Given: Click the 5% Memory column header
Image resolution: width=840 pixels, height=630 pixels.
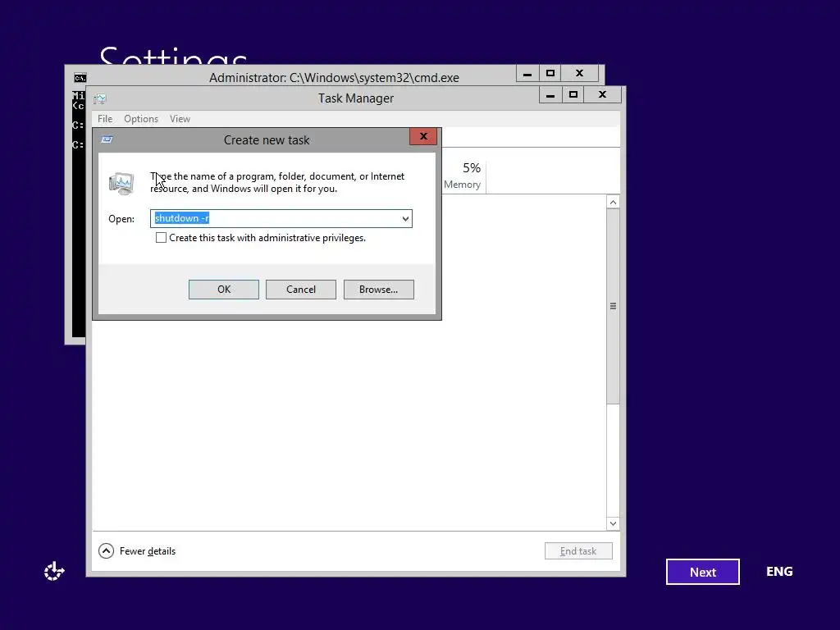Looking at the screenshot, I should coord(463,176).
